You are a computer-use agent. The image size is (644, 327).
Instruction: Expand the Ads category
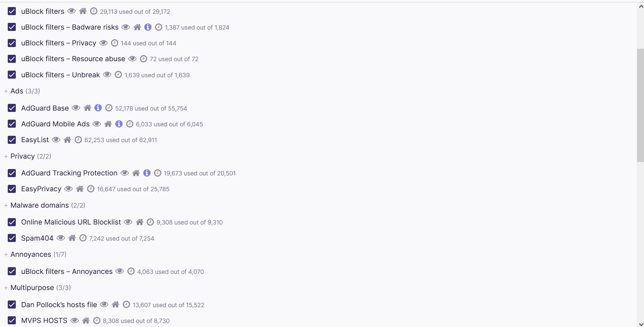point(5,91)
